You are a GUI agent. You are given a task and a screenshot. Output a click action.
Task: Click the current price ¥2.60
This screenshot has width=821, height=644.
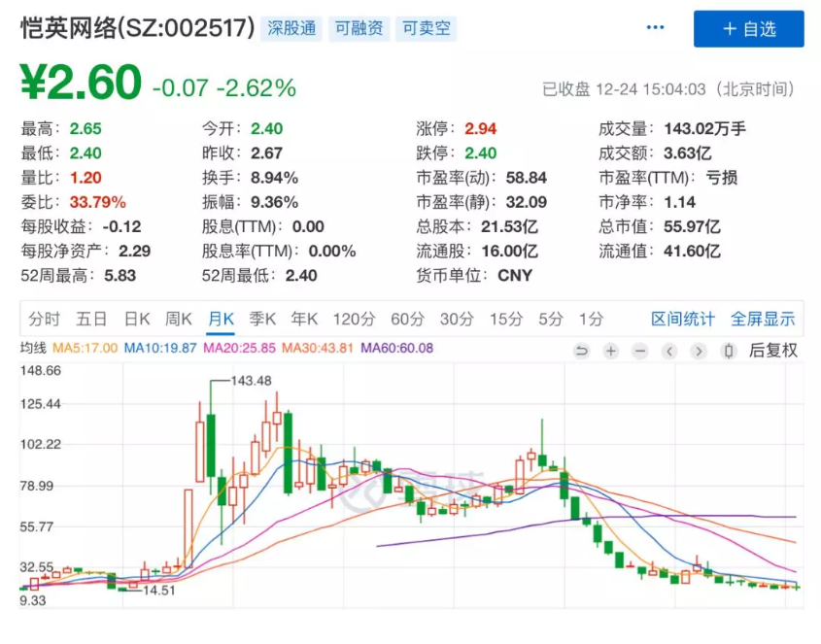point(82,83)
